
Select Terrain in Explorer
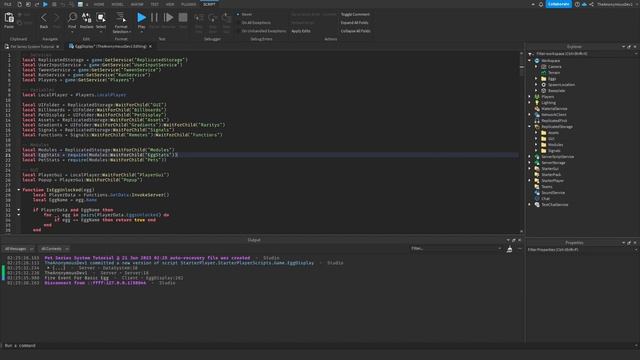tap(553, 73)
